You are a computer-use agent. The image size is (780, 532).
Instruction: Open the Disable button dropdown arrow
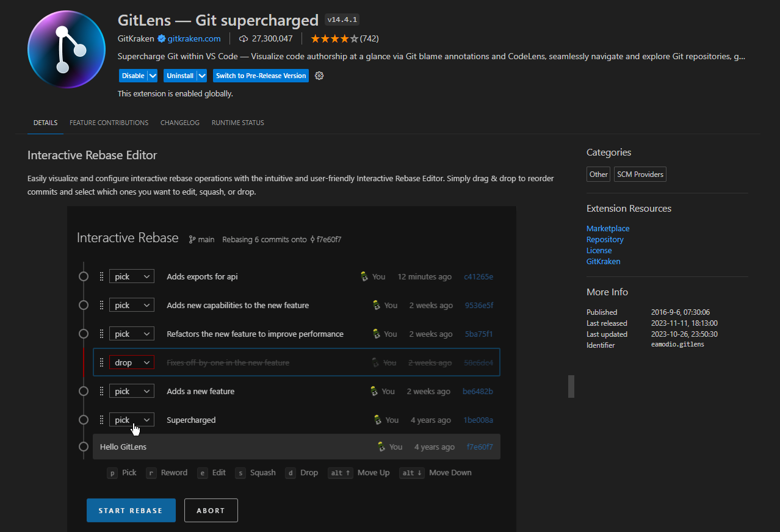pyautogui.click(x=153, y=76)
